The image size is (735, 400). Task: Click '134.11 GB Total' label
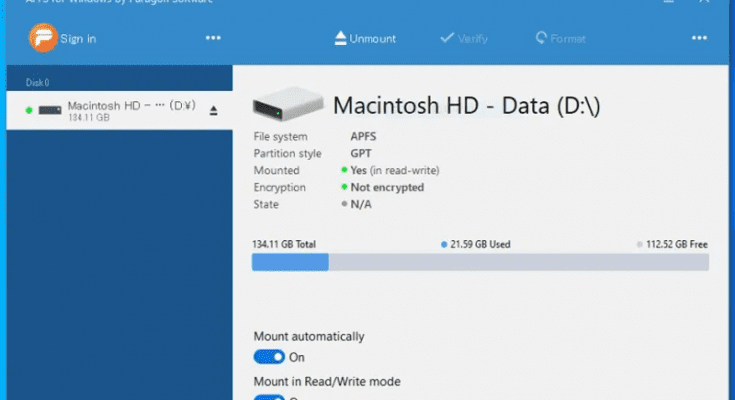click(x=284, y=244)
